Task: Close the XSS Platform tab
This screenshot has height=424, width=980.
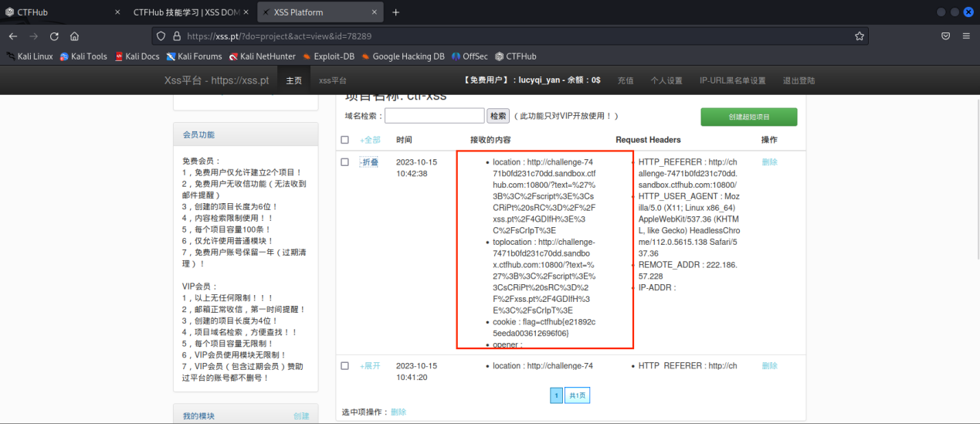Action: point(374,12)
